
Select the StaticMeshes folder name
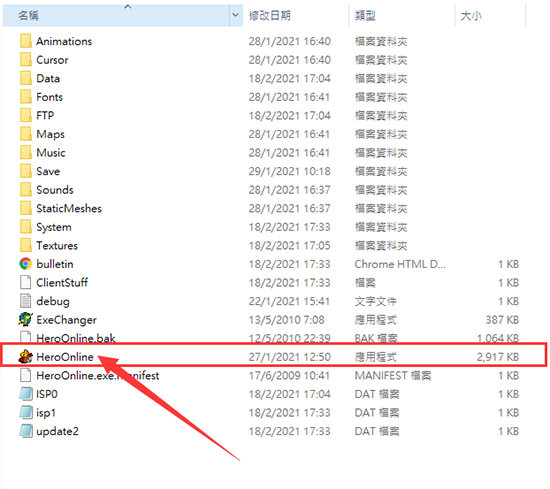[x=69, y=208]
